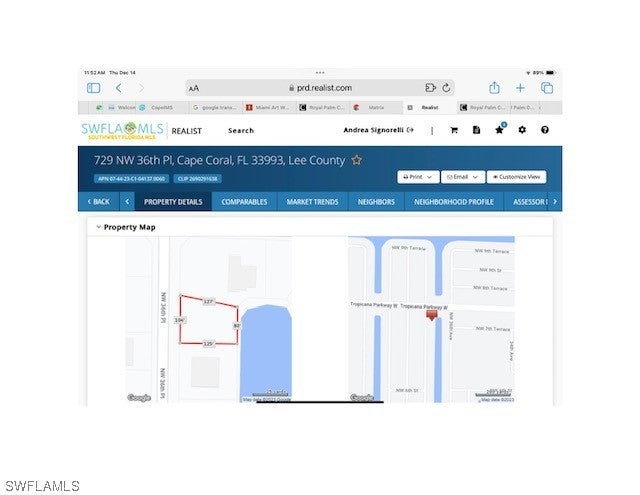Collapse the Property Map section

tap(98, 227)
